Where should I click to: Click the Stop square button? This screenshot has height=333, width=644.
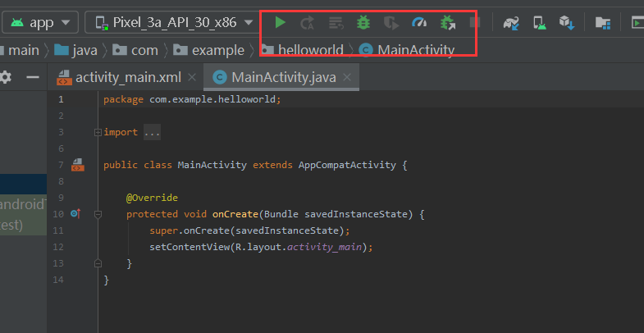pos(475,23)
